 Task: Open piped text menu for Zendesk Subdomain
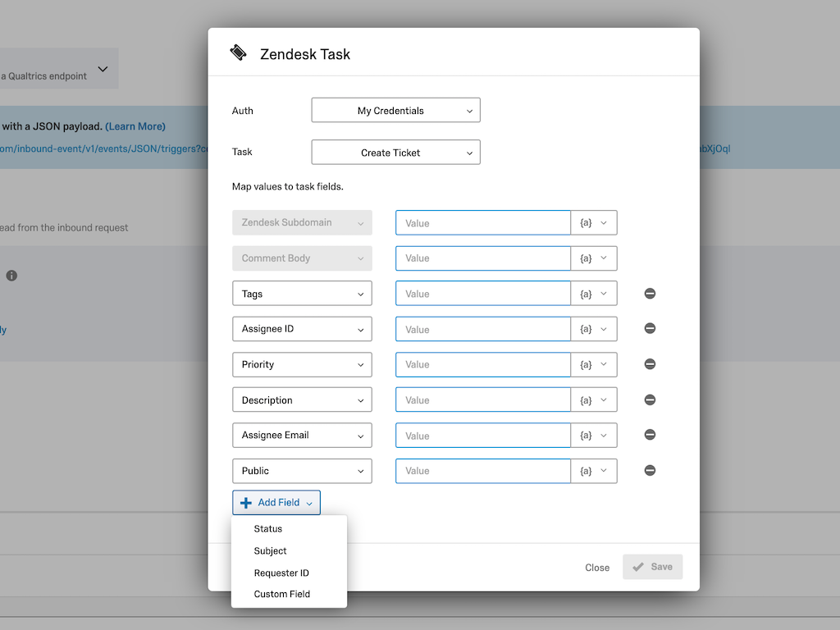(594, 223)
